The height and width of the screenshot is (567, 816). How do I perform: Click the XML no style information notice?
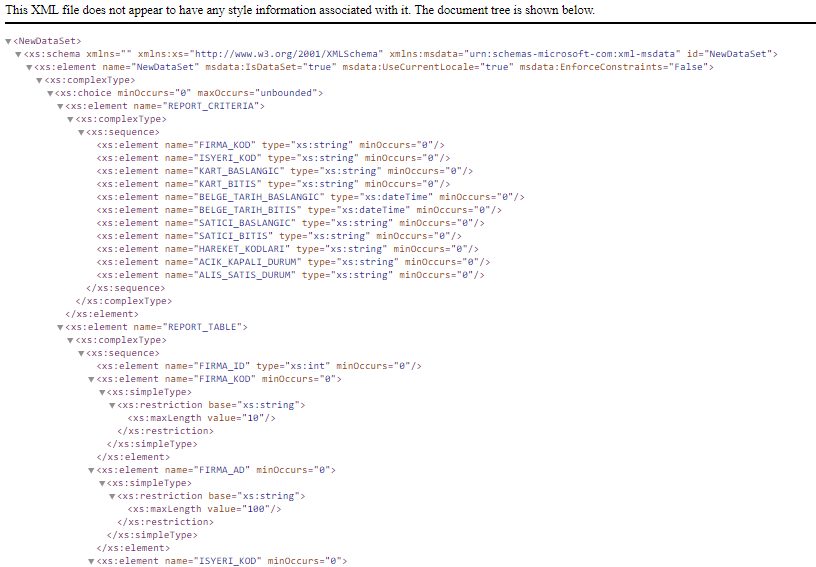pos(300,10)
